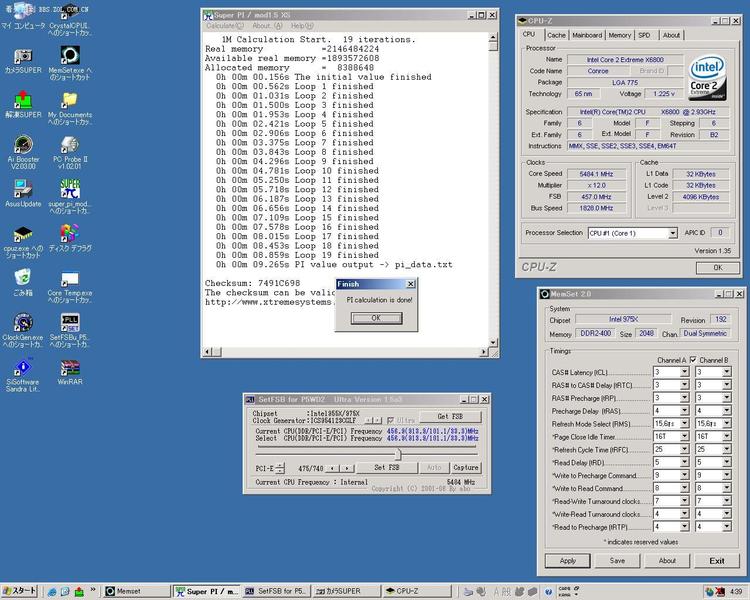
Task: Toggle the Ultra checkbox in SetFSB
Action: coord(390,420)
